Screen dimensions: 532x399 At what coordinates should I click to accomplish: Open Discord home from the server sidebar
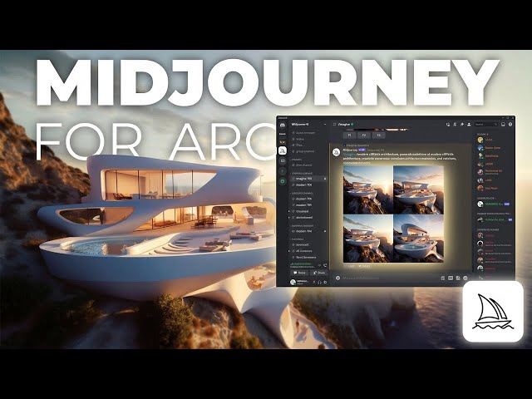tap(283, 125)
